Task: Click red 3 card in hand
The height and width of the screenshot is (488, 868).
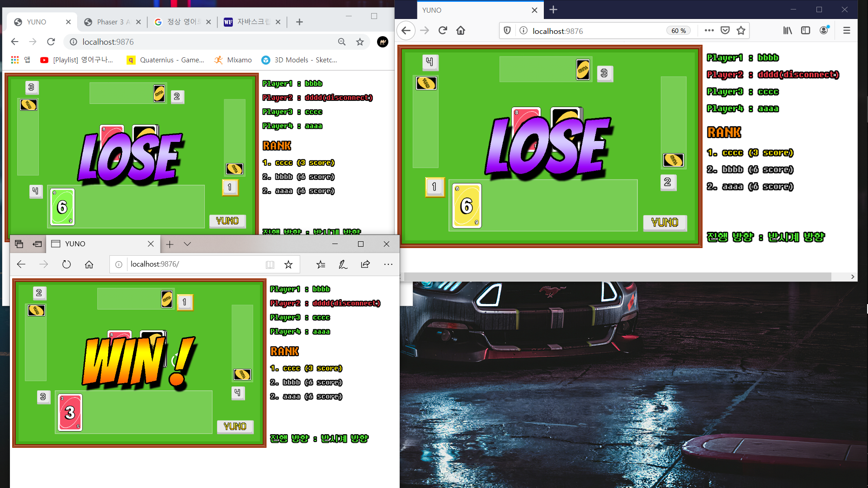Action: [70, 413]
